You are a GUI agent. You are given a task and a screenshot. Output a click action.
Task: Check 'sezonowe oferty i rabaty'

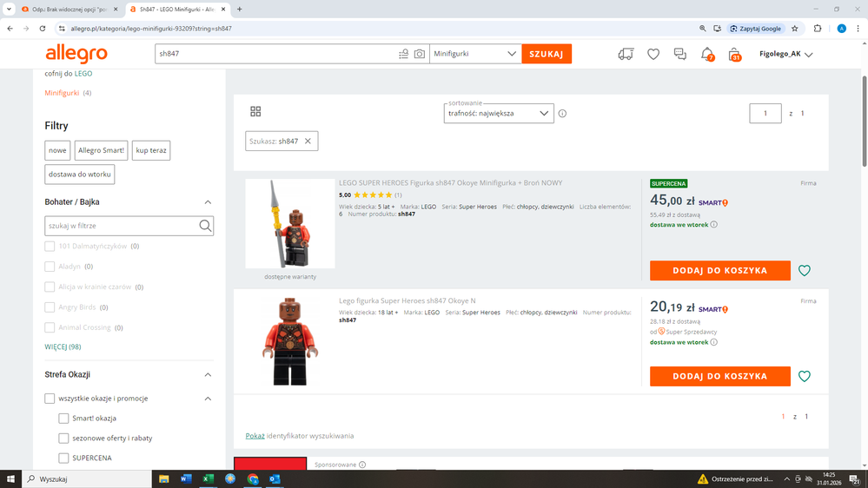pyautogui.click(x=63, y=439)
